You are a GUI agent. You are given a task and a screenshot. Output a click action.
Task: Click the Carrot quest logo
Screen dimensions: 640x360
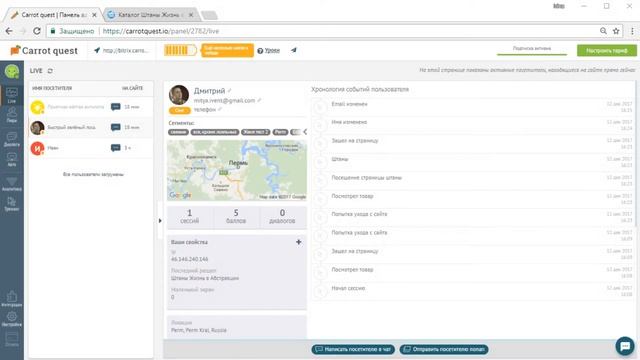[44, 51]
